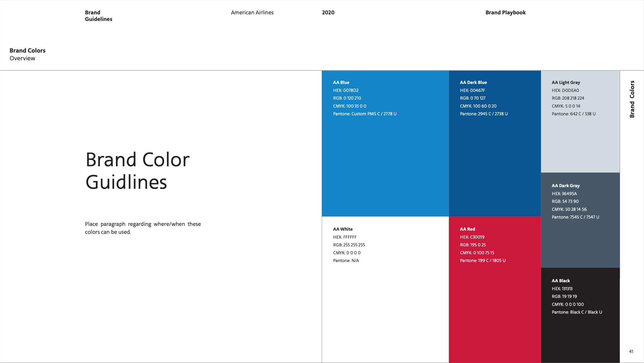Click the Brand Colors section title
The height and width of the screenshot is (363, 644).
click(x=28, y=51)
